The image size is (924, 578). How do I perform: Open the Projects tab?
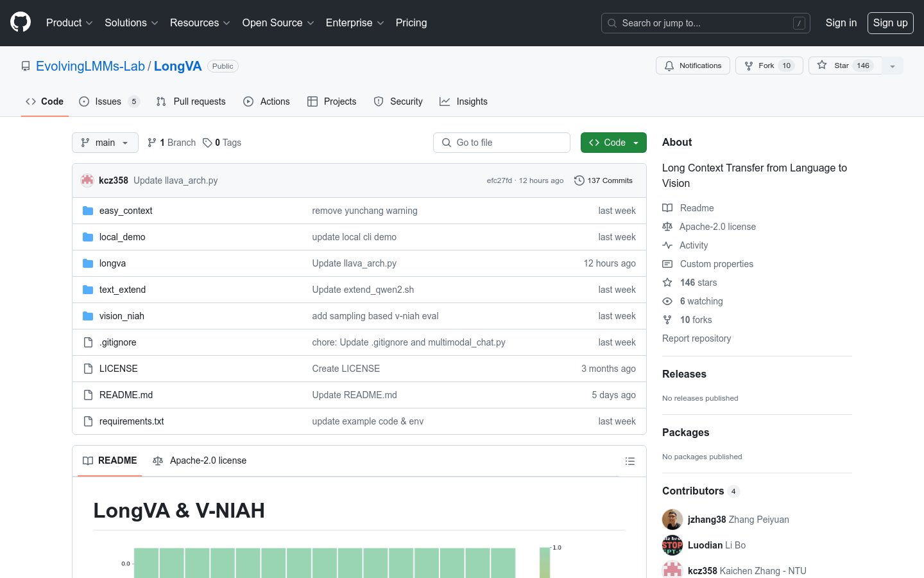point(332,101)
